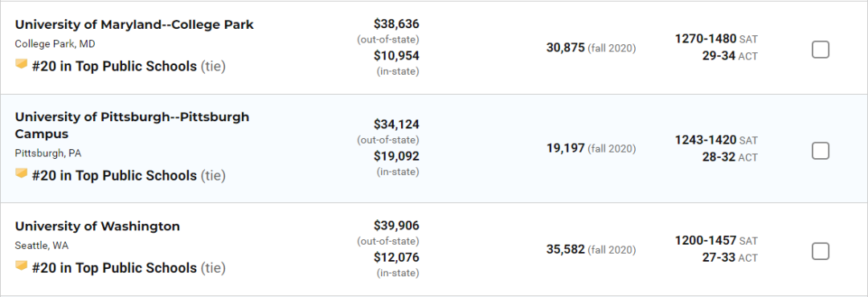Select the University of Washington compare checkbox

(821, 251)
